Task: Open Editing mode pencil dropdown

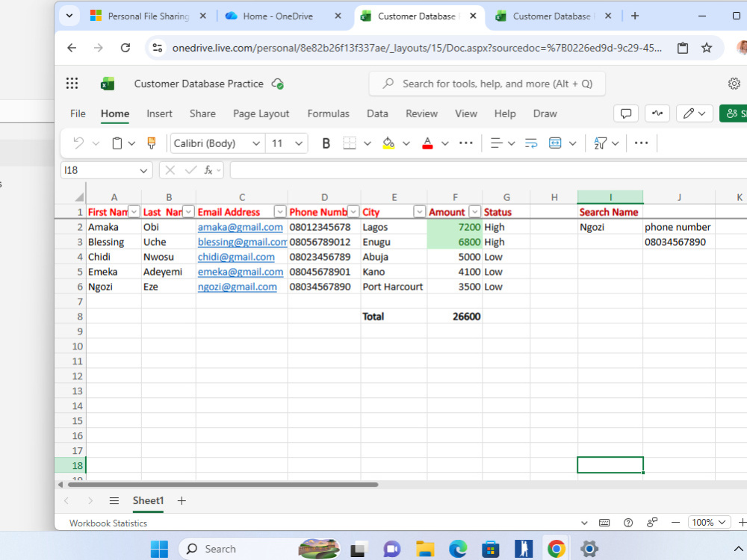Action: click(x=694, y=113)
